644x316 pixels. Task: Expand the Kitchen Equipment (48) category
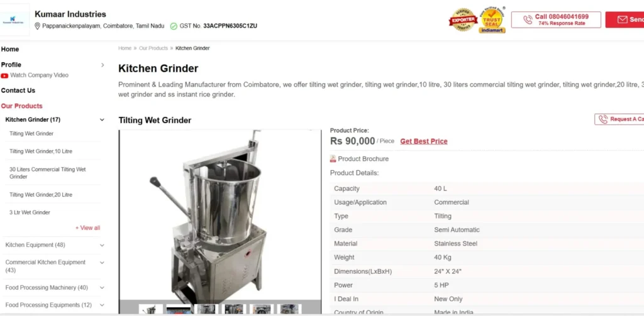pyautogui.click(x=103, y=245)
